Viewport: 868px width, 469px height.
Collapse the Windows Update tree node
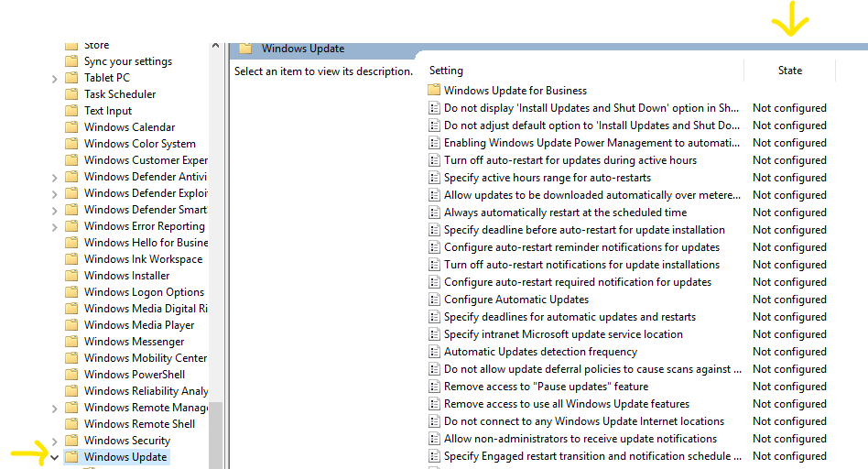coord(54,457)
